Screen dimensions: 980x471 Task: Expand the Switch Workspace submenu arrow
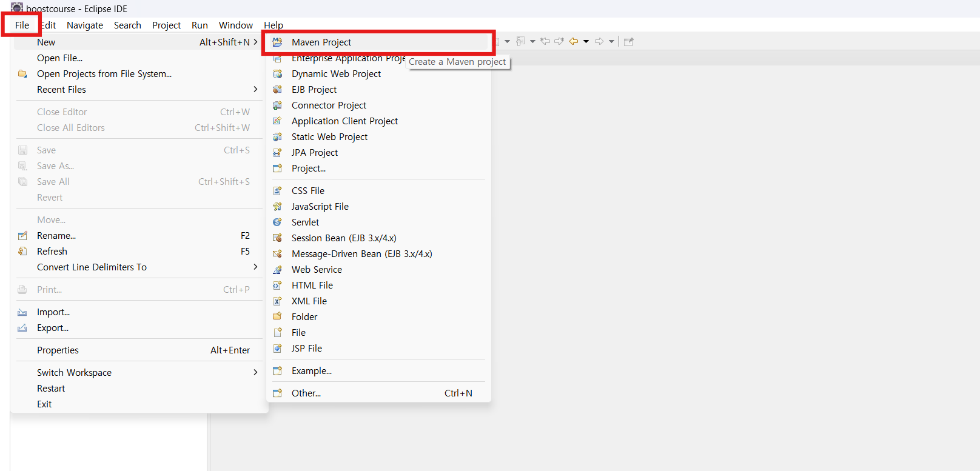255,372
